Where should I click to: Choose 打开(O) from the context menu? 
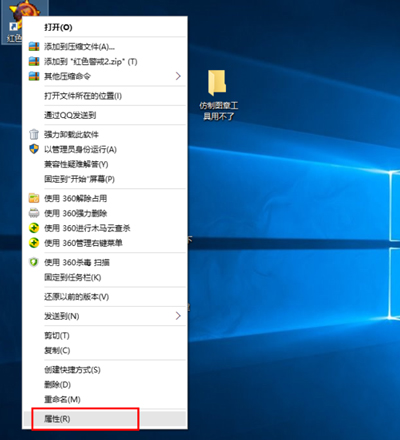point(104,27)
